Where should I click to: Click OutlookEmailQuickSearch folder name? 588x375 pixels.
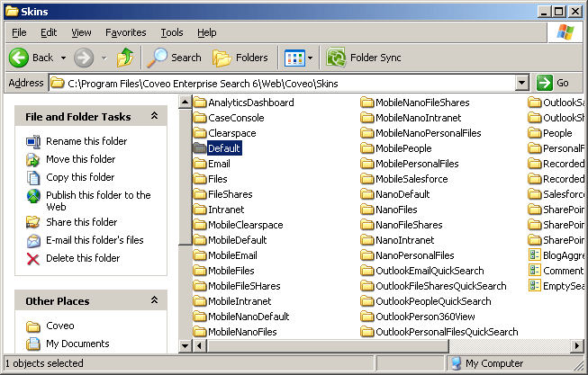430,271
